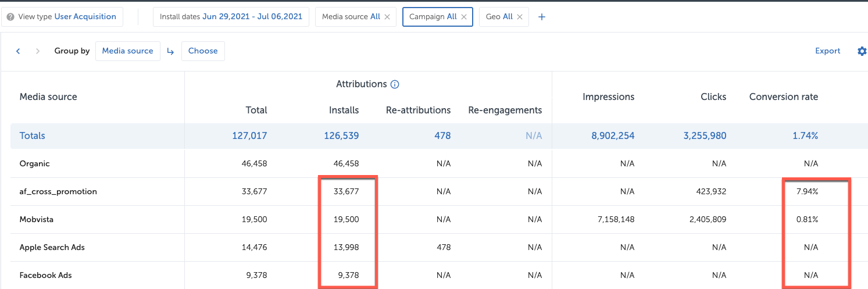
Task: Open the View type User Acquisition selector
Action: [62, 17]
